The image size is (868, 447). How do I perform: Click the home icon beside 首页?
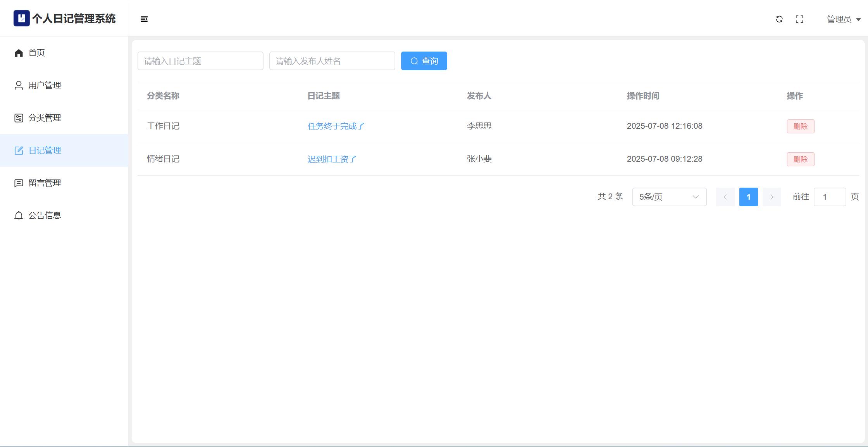pyautogui.click(x=19, y=53)
